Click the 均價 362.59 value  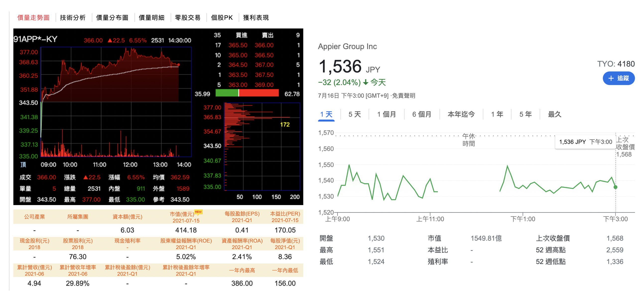[x=180, y=177]
